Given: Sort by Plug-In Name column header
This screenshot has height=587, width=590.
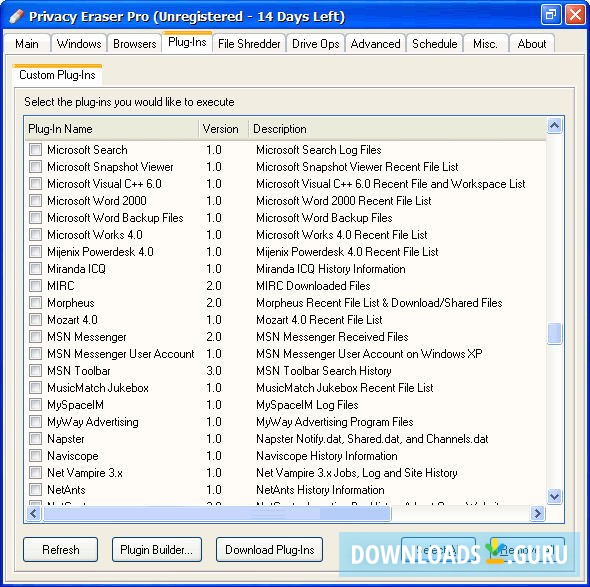Looking at the screenshot, I should coord(111,129).
